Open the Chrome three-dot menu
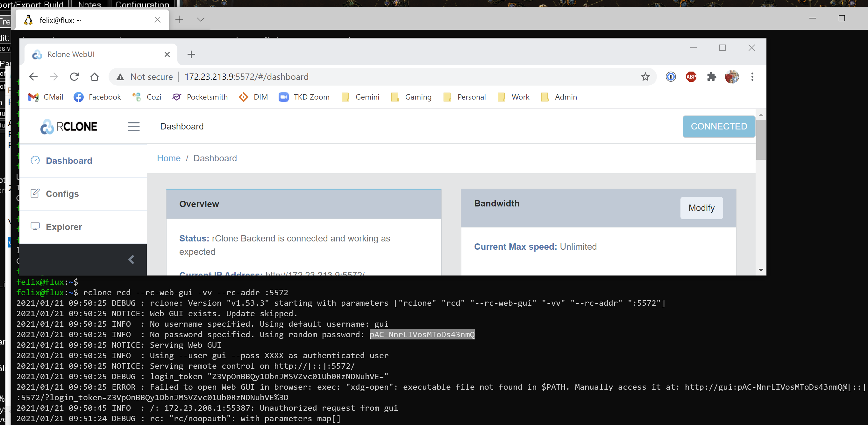Screen dimensions: 868x425 click(x=752, y=77)
